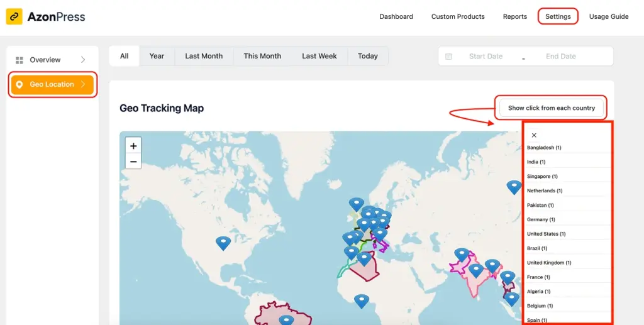Viewport: 644px width, 325px height.
Task: Close the country click list panel
Action: point(534,135)
